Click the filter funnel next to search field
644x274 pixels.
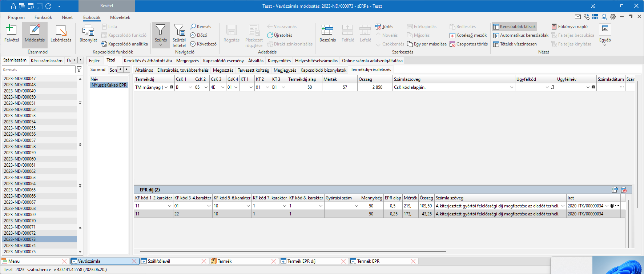click(79, 69)
